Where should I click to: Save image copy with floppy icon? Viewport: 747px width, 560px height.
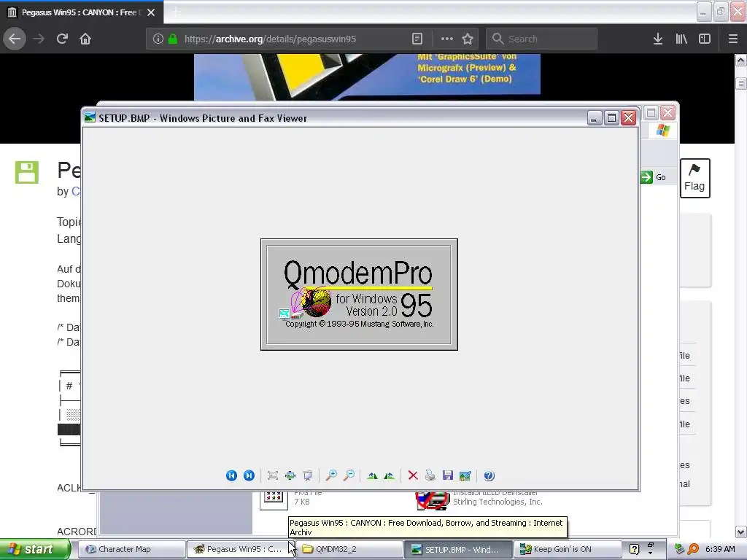point(448,475)
